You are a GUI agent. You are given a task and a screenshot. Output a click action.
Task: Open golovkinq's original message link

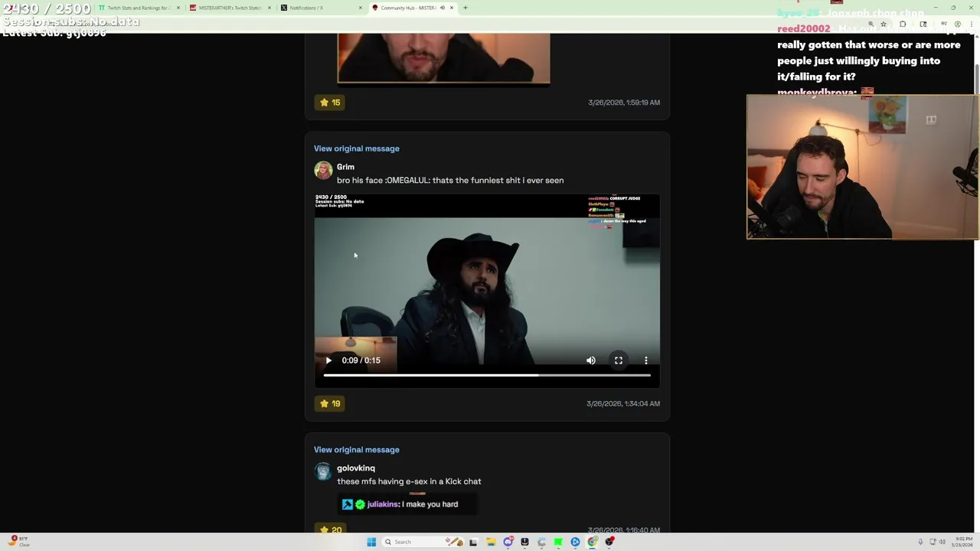[x=356, y=450]
